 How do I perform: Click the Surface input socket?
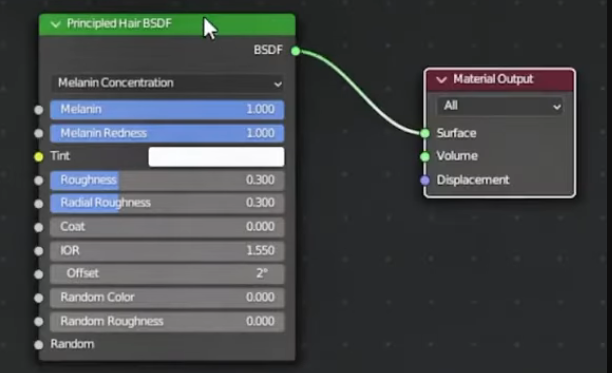[x=425, y=133]
